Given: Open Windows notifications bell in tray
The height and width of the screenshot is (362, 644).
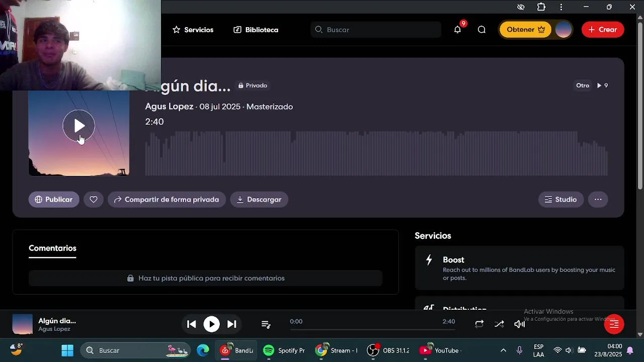Looking at the screenshot, I should tap(630, 350).
